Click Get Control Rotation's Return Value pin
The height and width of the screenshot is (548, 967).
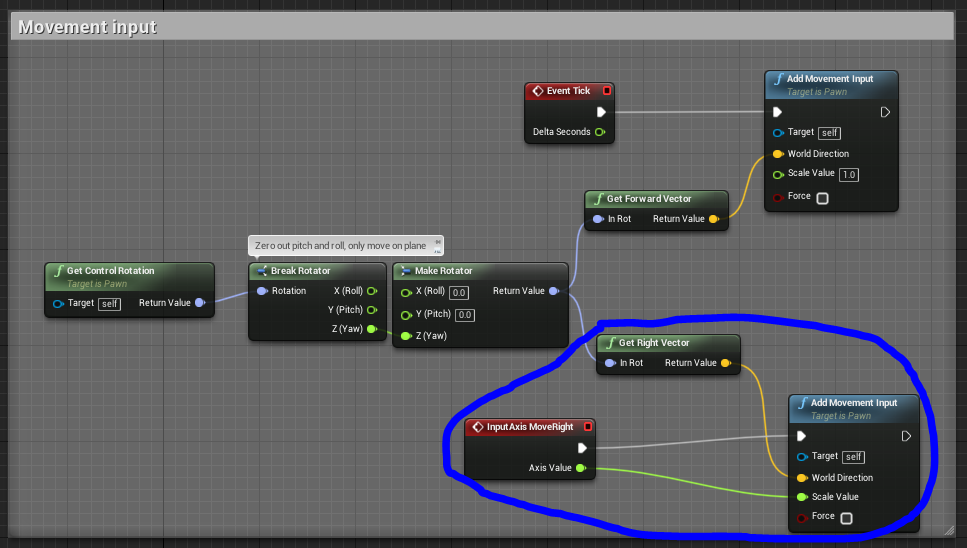point(200,303)
